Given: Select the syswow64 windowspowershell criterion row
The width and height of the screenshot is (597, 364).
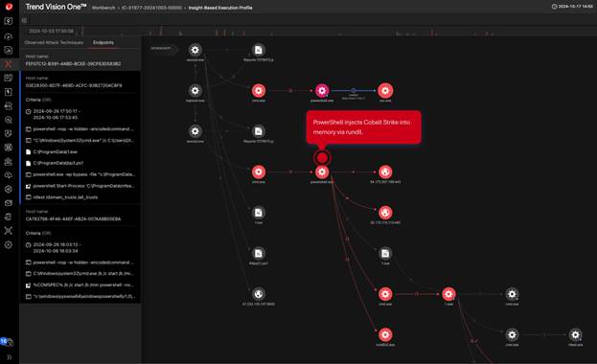Looking at the screenshot, I should tap(80, 296).
